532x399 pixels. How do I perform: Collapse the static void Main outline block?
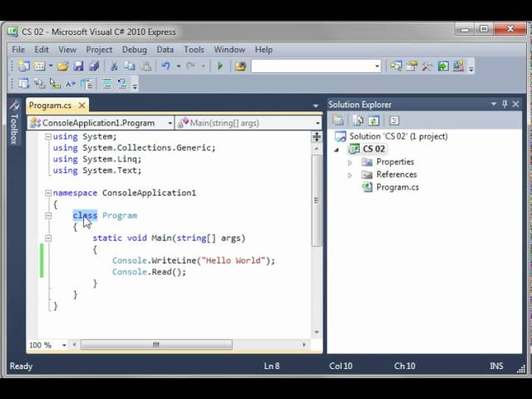(48, 239)
